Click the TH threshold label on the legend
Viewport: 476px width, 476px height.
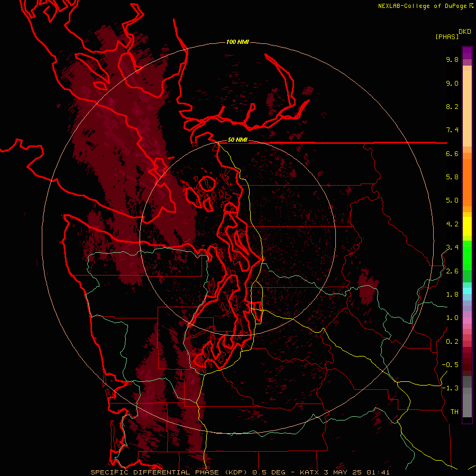click(x=454, y=412)
